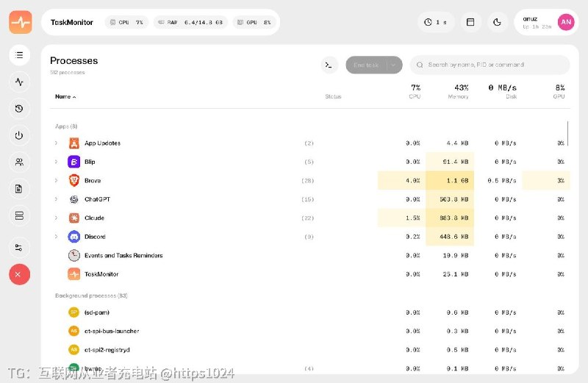Sort by Disk column header
The height and width of the screenshot is (383, 588).
tap(503, 92)
